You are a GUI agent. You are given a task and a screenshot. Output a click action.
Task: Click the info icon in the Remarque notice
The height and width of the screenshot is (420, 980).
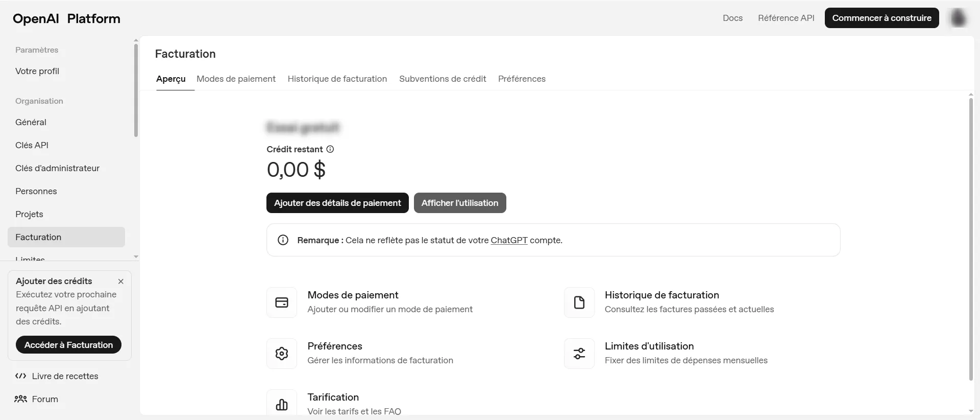point(283,240)
